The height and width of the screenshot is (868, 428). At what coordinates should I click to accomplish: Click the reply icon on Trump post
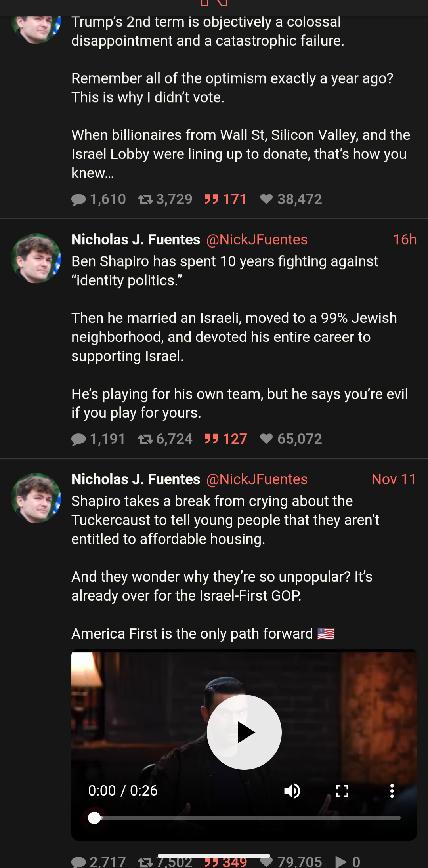(x=78, y=200)
